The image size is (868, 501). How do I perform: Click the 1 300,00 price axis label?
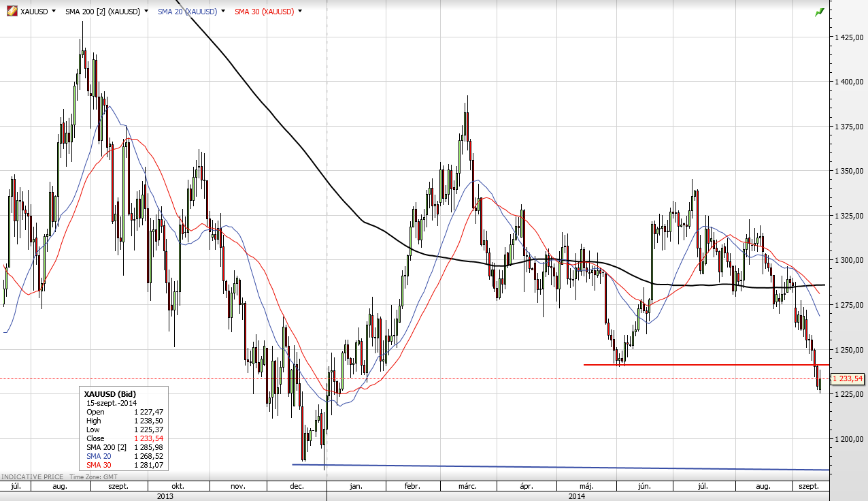coord(849,260)
